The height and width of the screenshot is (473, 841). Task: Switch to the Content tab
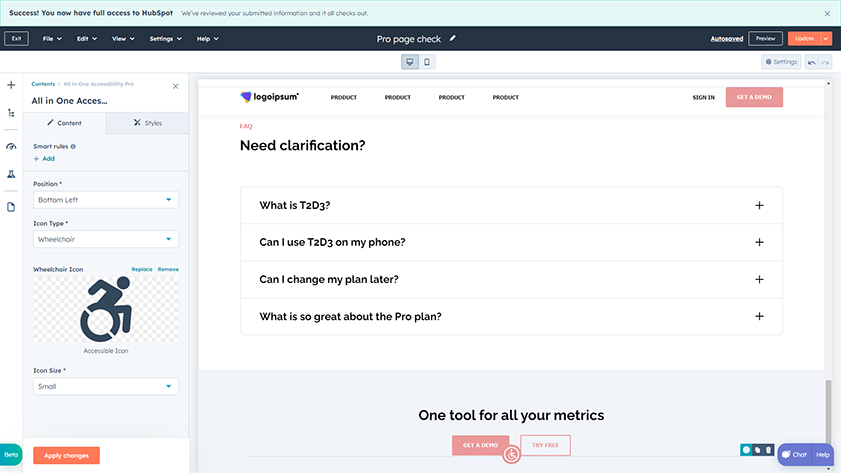tap(64, 123)
